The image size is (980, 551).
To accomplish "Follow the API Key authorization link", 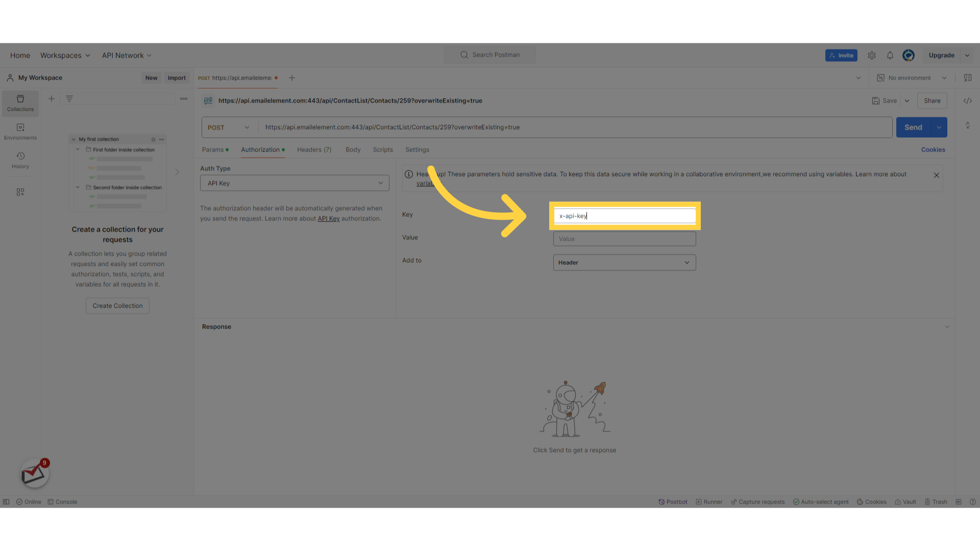I will 329,219.
